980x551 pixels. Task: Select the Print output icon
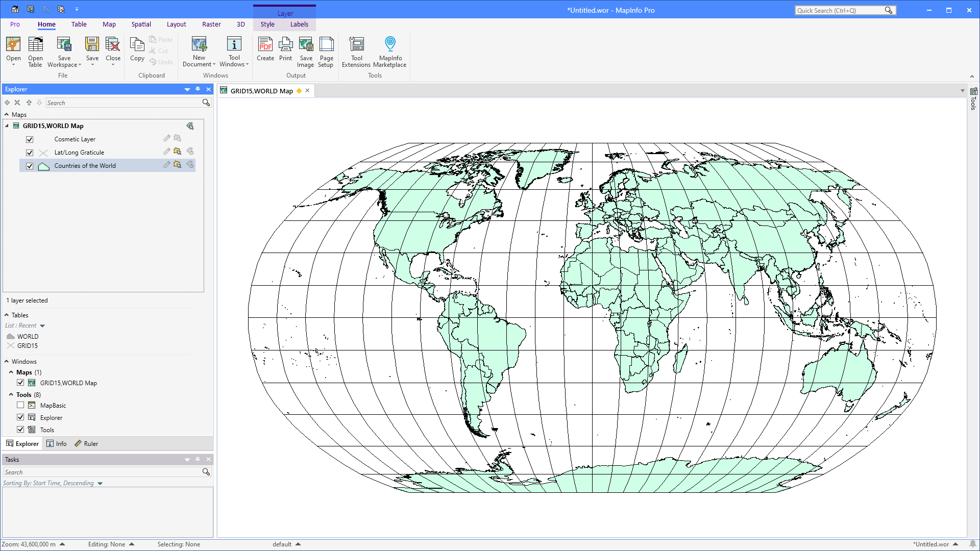point(286,51)
